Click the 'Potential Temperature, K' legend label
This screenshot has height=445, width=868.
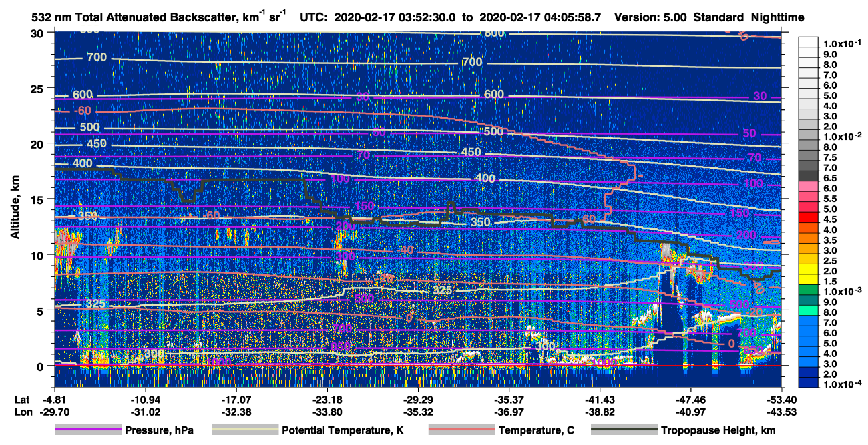pyautogui.click(x=343, y=431)
